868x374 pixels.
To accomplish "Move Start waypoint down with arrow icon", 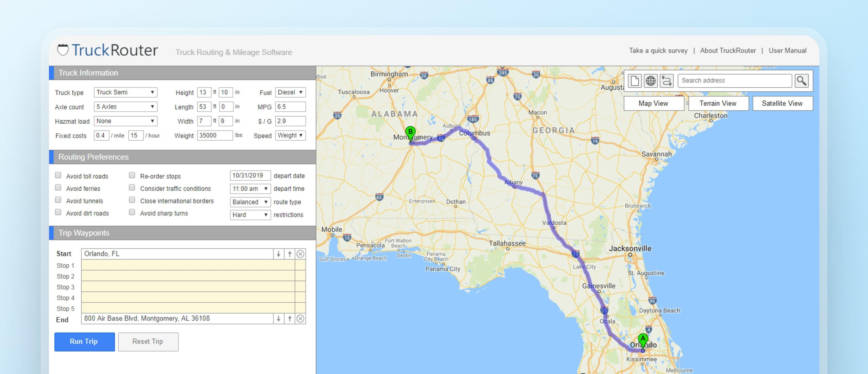I will coord(278,254).
